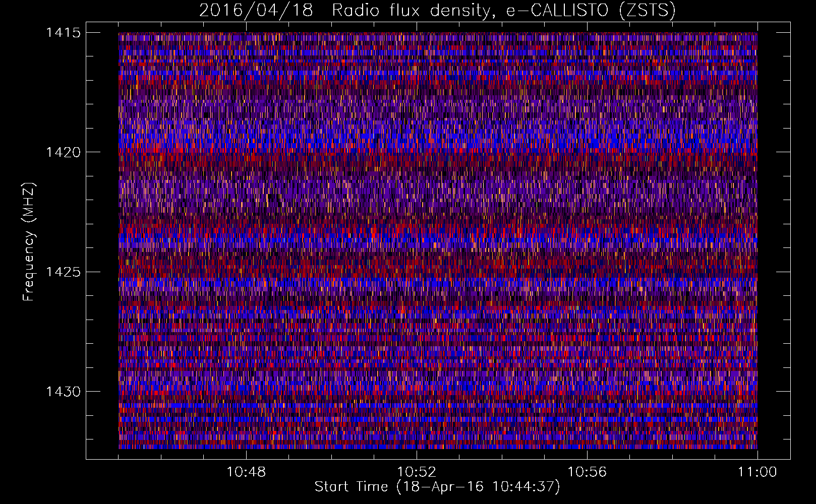Click the 1425 frequency tick label

coord(63,272)
